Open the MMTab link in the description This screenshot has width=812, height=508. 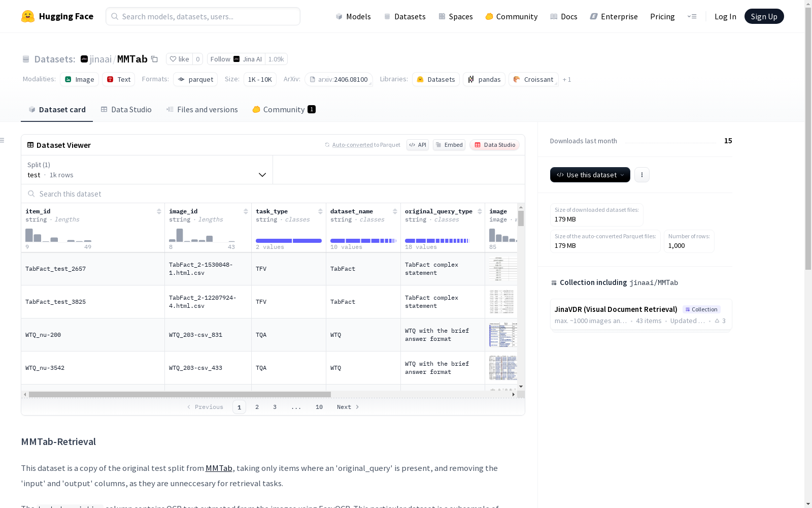[219, 468]
